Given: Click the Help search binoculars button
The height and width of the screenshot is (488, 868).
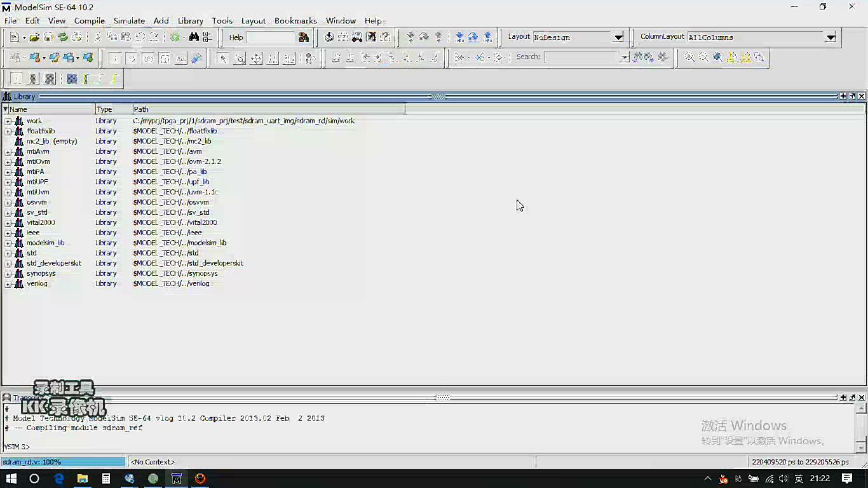Looking at the screenshot, I should coord(304,37).
